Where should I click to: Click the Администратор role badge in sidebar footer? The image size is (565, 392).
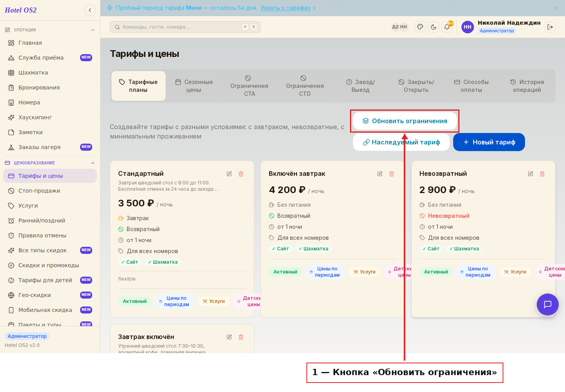click(x=27, y=336)
